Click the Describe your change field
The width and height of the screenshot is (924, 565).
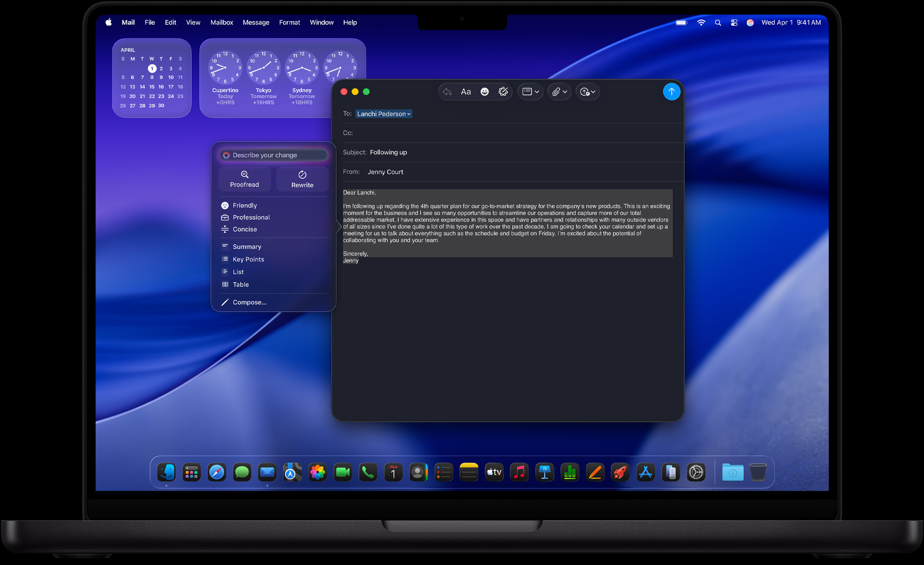coord(273,155)
